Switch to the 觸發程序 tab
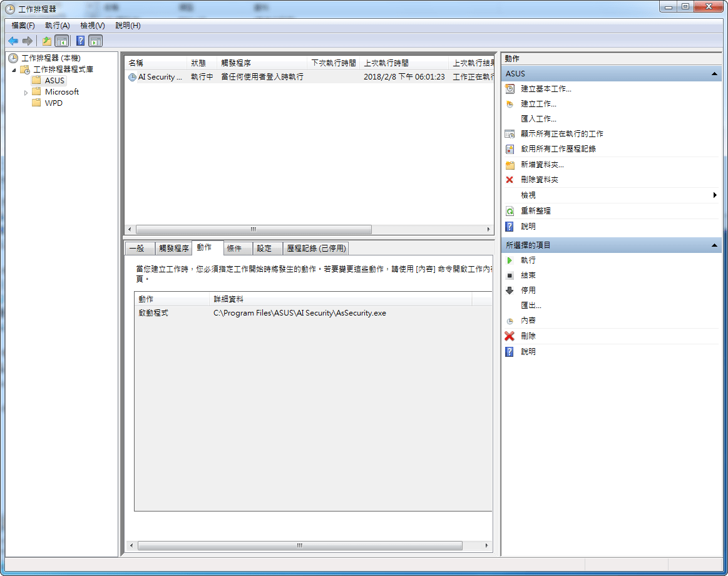Screen dimensions: 728x576 point(173,249)
